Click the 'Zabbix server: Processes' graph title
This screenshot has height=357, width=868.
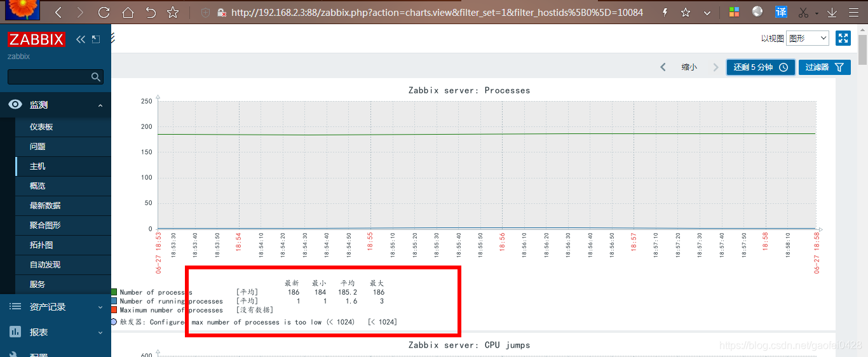tap(469, 90)
